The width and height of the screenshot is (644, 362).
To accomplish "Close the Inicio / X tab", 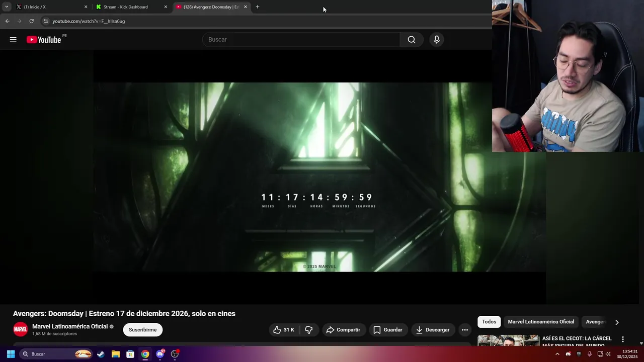I will (x=86, y=7).
